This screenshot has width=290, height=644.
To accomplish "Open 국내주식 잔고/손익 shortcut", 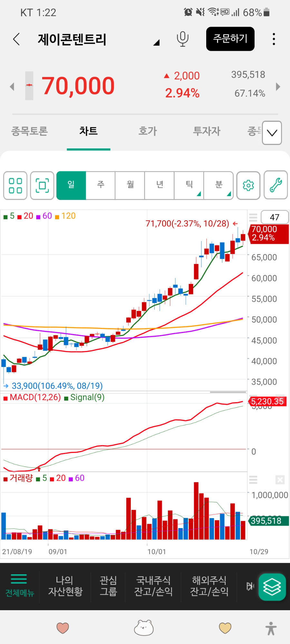I will (x=153, y=586).
